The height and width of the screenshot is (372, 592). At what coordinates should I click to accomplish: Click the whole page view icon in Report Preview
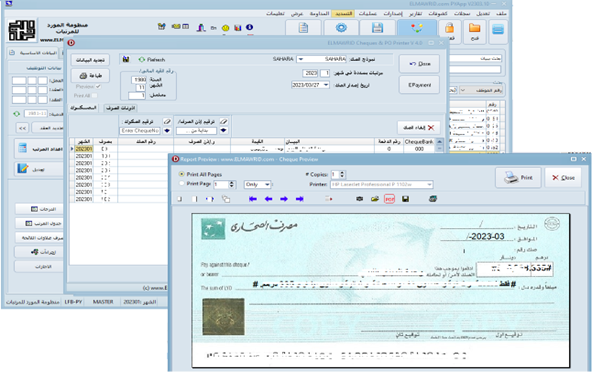(194, 199)
